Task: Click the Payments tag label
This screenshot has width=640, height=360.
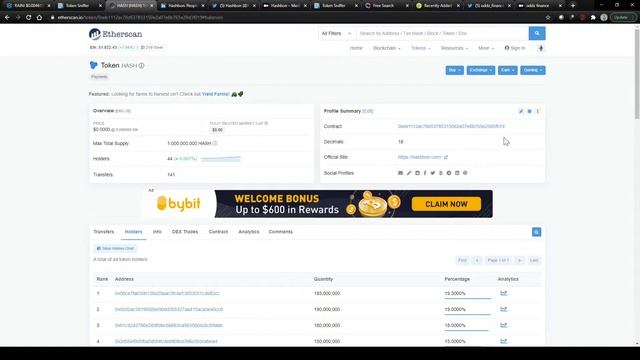Action: (x=99, y=77)
